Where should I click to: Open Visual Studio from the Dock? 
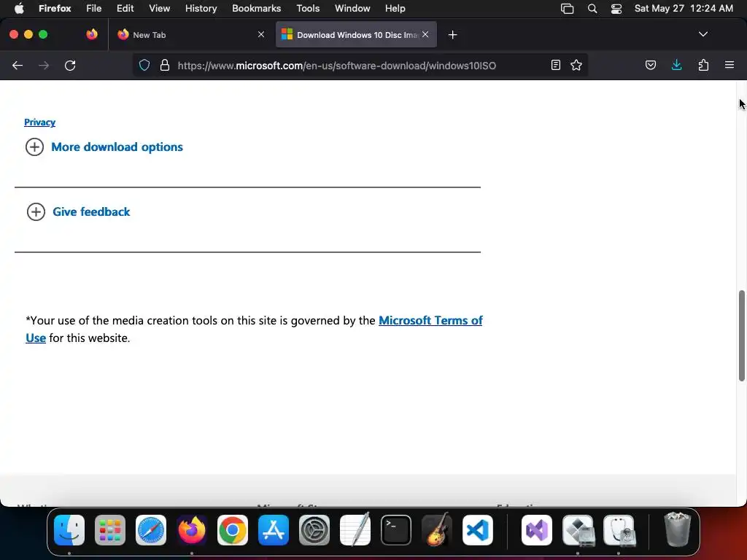point(537,530)
